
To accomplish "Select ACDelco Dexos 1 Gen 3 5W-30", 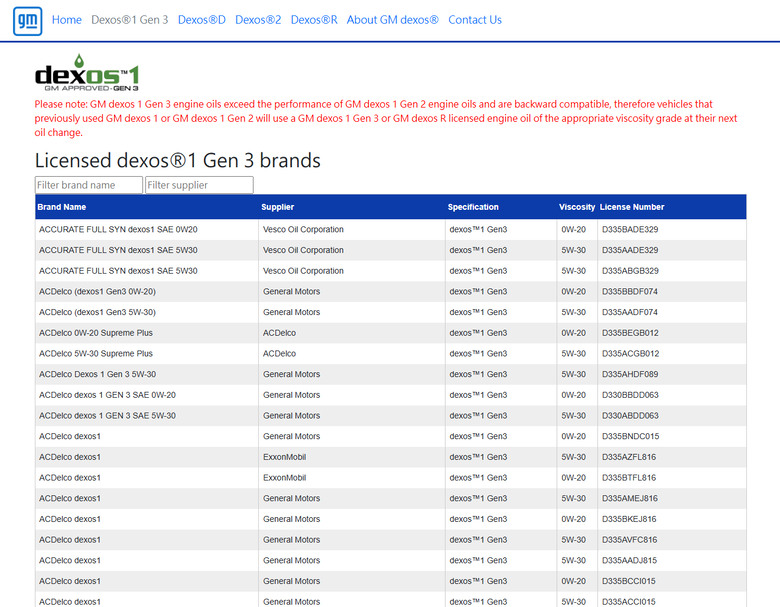I will point(98,374).
